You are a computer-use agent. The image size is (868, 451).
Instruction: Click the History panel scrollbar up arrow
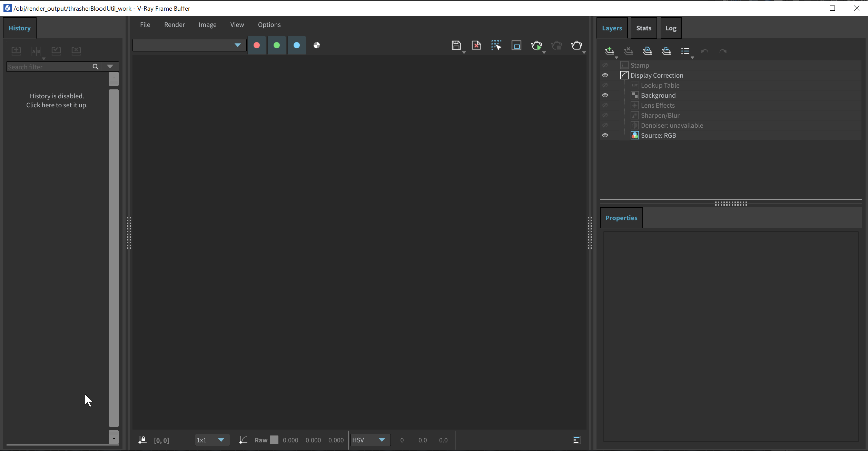tap(114, 79)
